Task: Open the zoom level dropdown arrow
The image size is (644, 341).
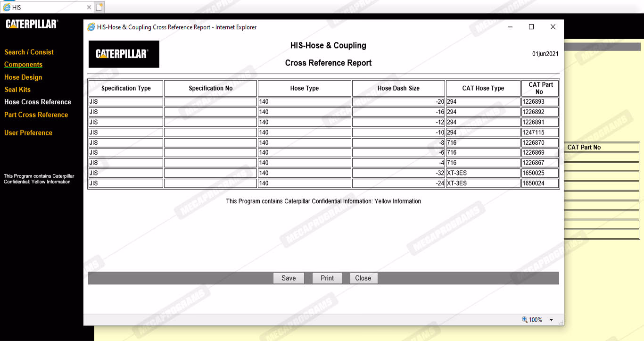Action: pyautogui.click(x=551, y=320)
